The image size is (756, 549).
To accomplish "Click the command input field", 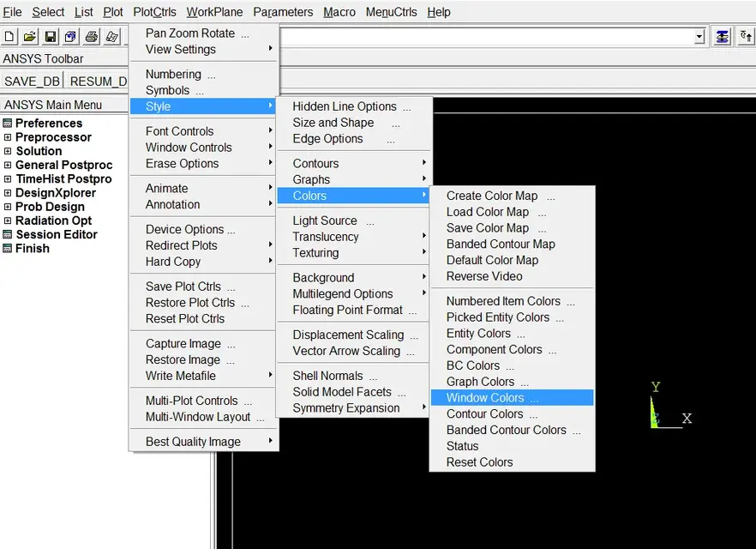I will [486, 37].
